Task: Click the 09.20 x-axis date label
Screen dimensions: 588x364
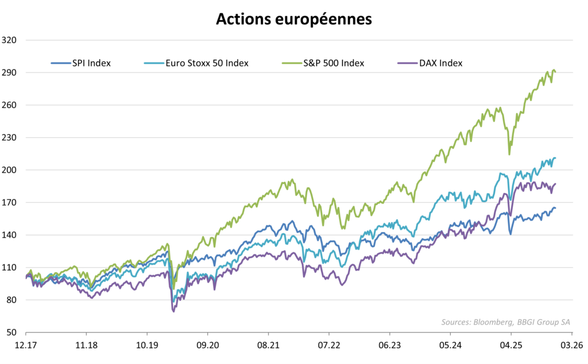Action: point(208,347)
